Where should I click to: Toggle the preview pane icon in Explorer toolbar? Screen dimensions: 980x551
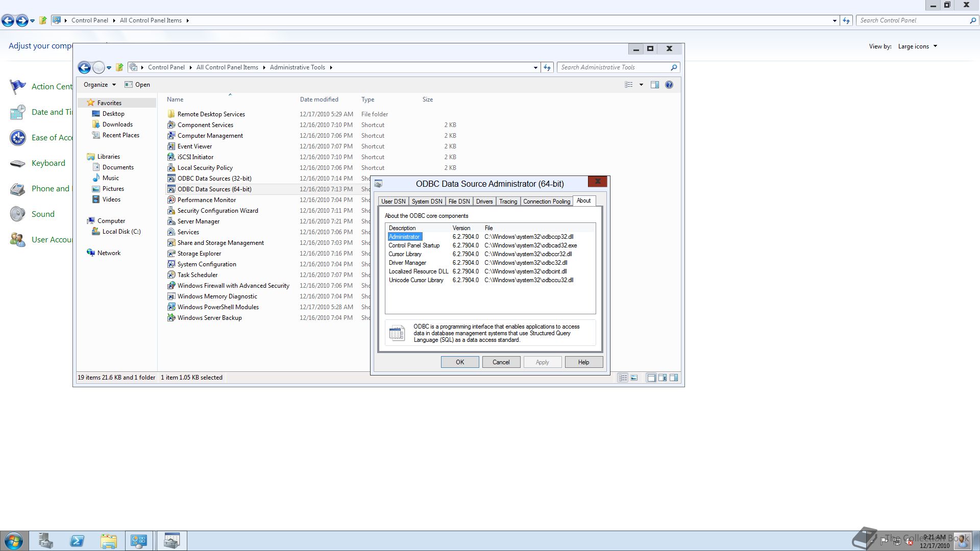(655, 85)
